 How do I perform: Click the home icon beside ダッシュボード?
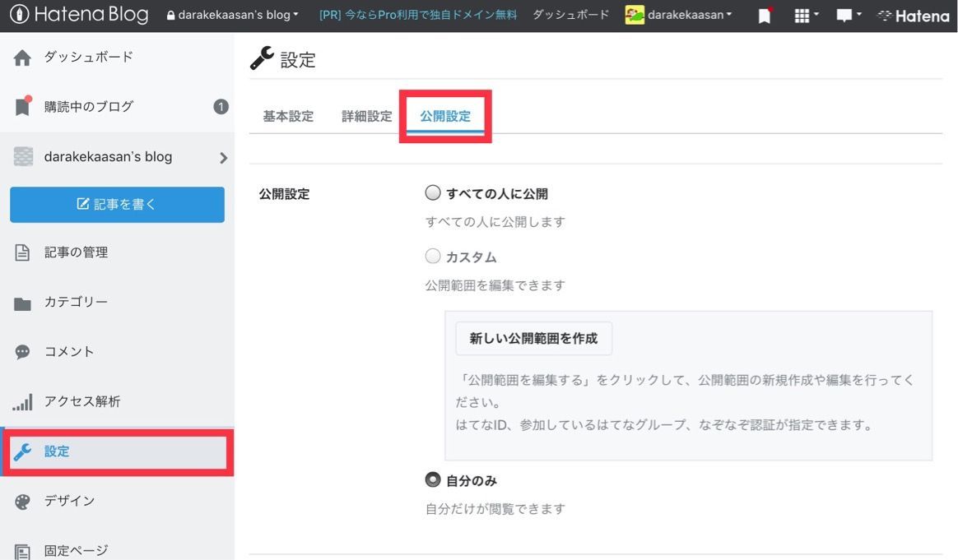coord(22,58)
